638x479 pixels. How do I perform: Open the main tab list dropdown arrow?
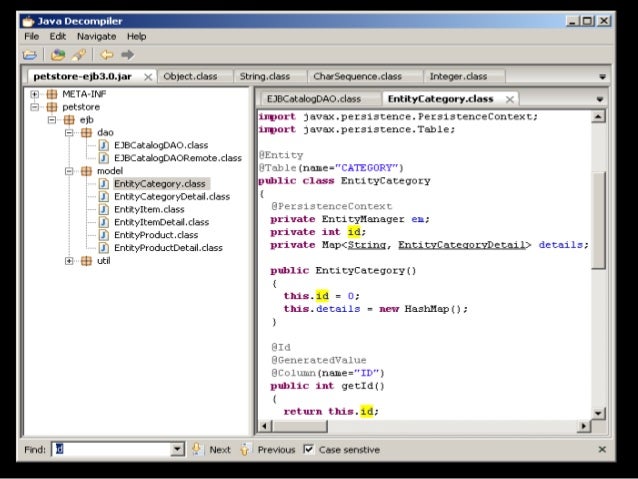pos(603,77)
